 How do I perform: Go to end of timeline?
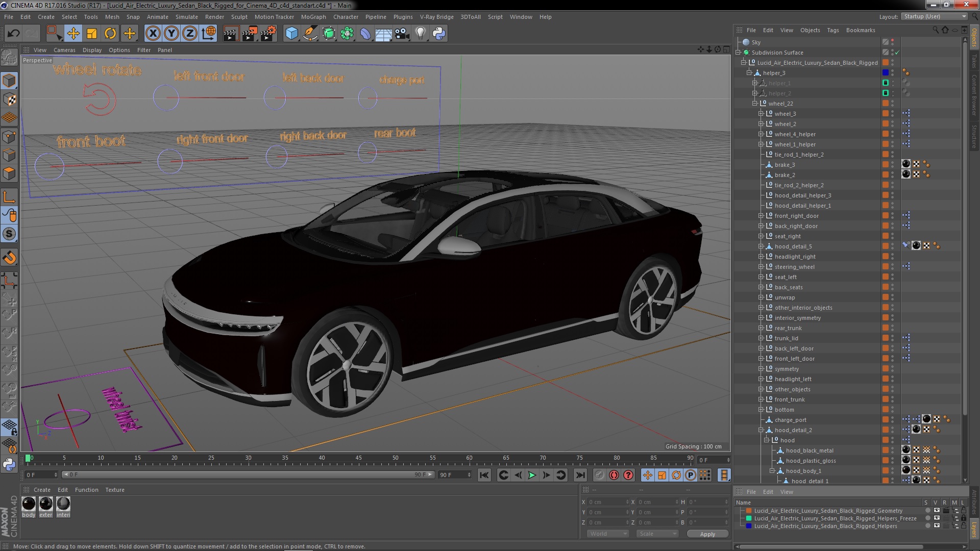580,475
